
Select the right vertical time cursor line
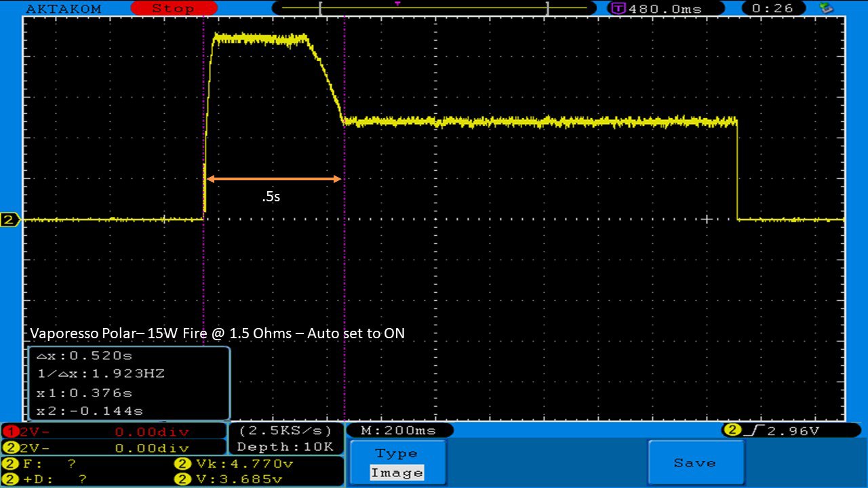click(344, 271)
